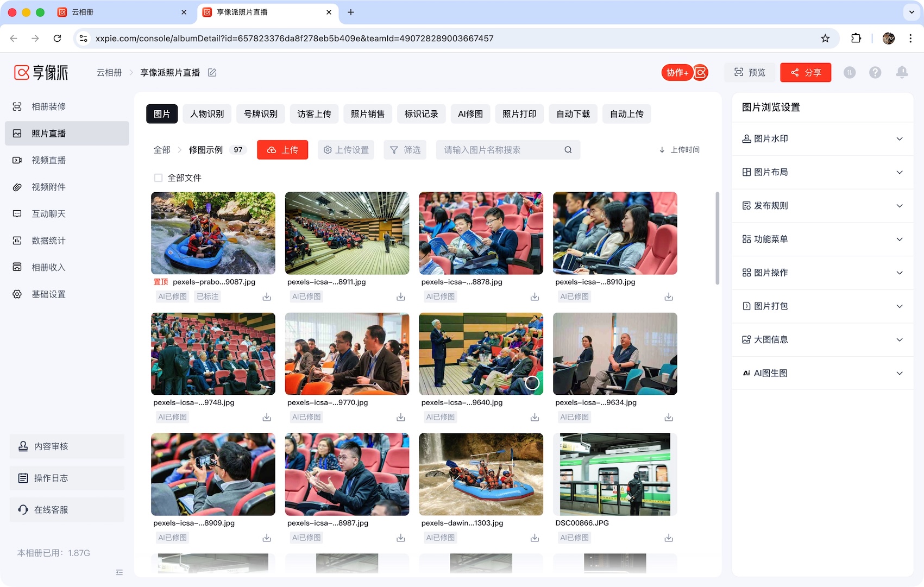Click the help question mark icon

(x=875, y=72)
